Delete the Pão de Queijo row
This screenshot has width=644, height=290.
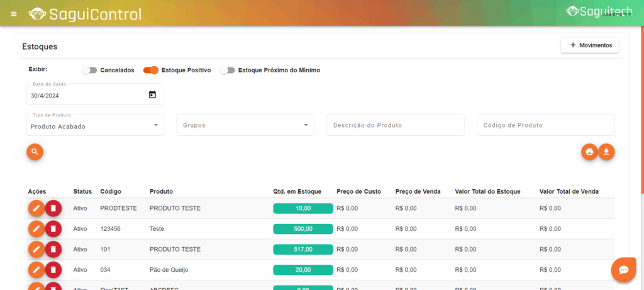pyautogui.click(x=53, y=270)
